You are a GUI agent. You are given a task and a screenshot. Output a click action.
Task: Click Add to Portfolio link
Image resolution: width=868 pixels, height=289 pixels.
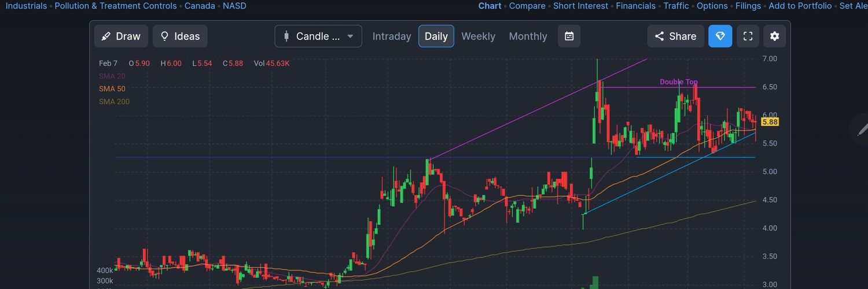[x=800, y=6]
